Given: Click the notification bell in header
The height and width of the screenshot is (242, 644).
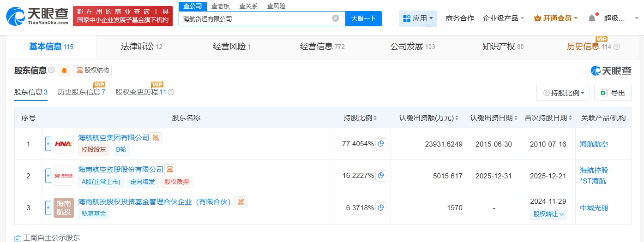Looking at the screenshot, I should pyautogui.click(x=592, y=18).
